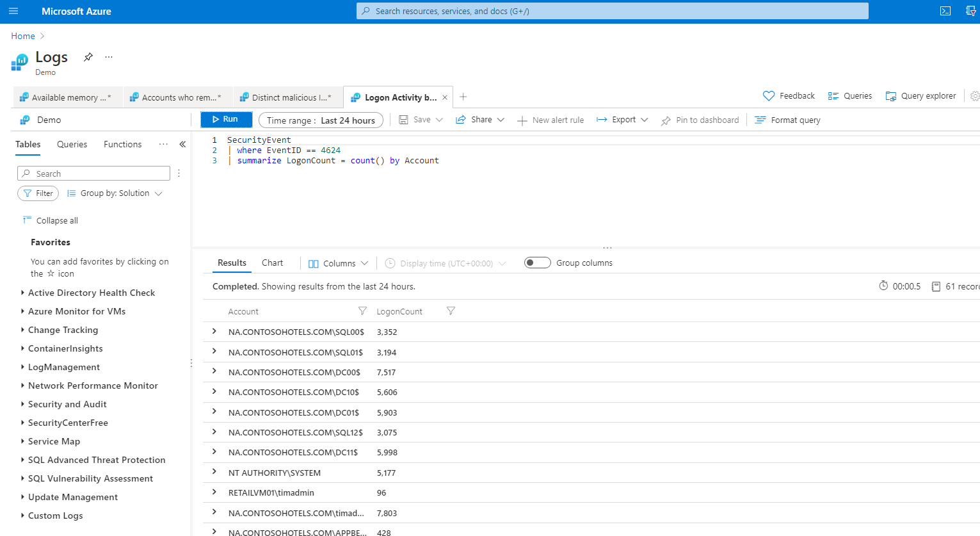The height and width of the screenshot is (536, 980).
Task: Create a New alert rule
Action: pos(550,119)
